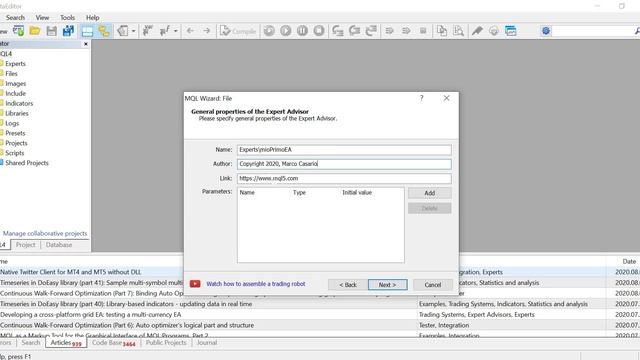
Task: Click the stop debugging icon
Action: [x=319, y=31]
